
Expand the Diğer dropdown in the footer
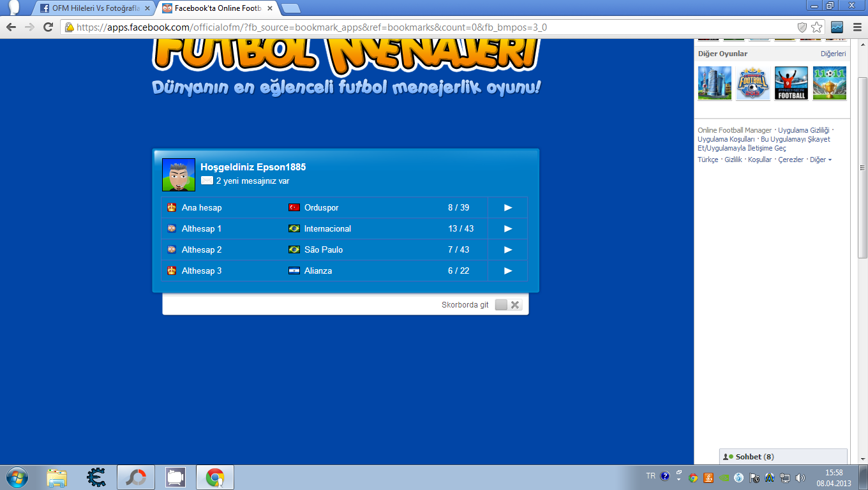(x=821, y=160)
